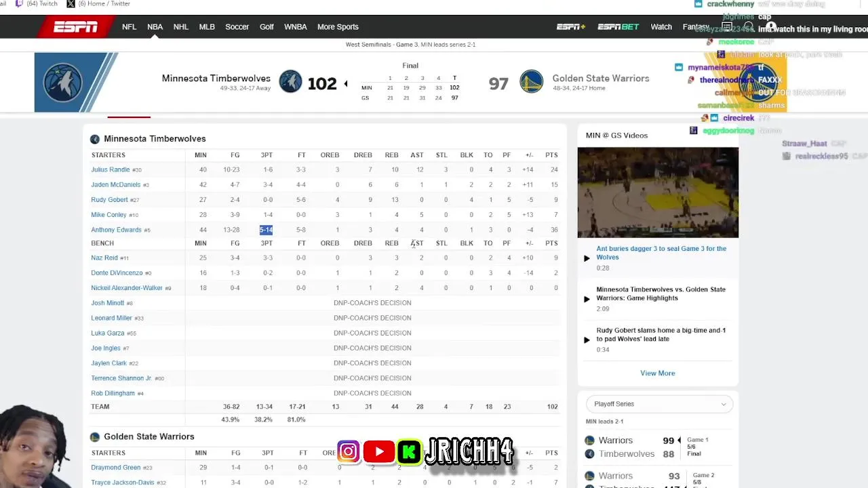
Task: Open the MLB menu
Action: pyautogui.click(x=207, y=27)
